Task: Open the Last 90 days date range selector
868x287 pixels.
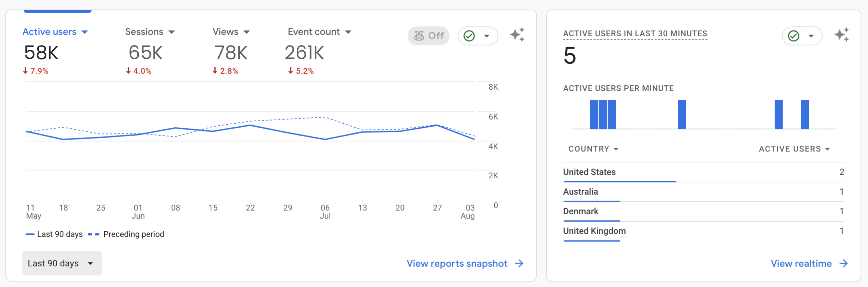Action: pos(62,263)
